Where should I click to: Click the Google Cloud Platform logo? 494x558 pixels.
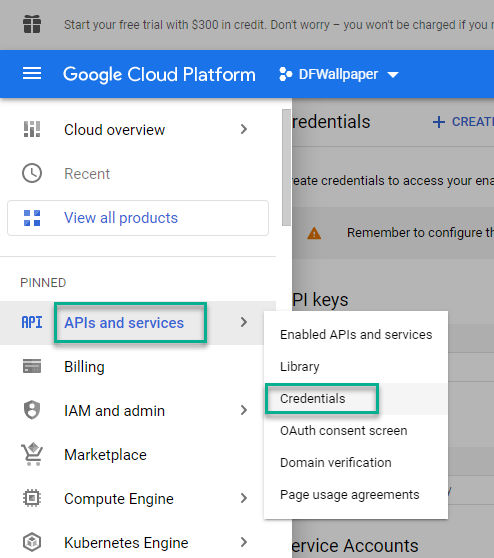(x=159, y=74)
